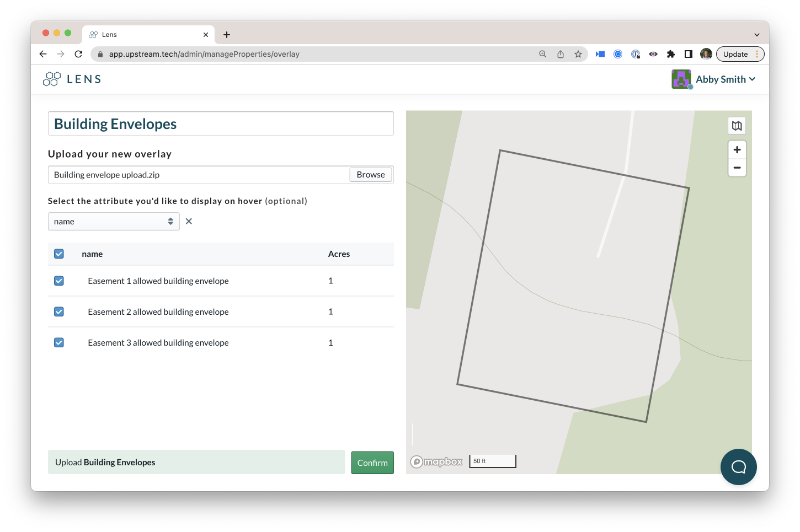Browse for a new overlay file
The height and width of the screenshot is (532, 800).
pos(370,174)
